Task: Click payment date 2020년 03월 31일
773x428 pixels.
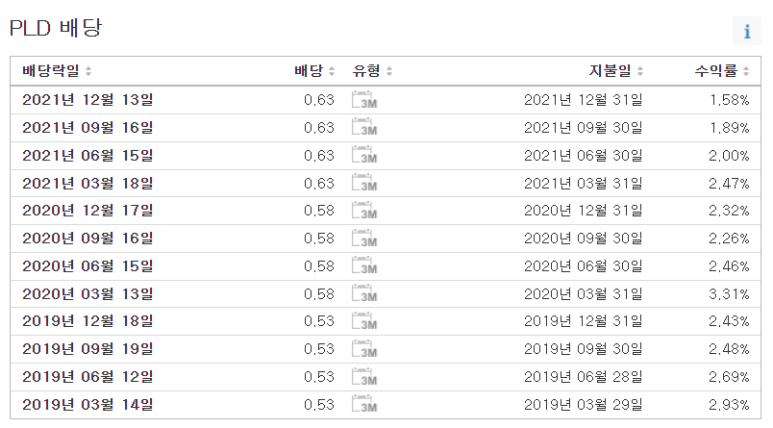Action: (x=583, y=293)
